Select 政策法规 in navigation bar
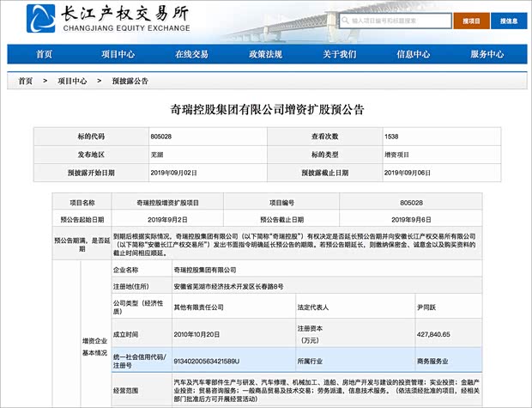Image resolution: width=532 pixels, height=408 pixels. pyautogui.click(x=265, y=54)
